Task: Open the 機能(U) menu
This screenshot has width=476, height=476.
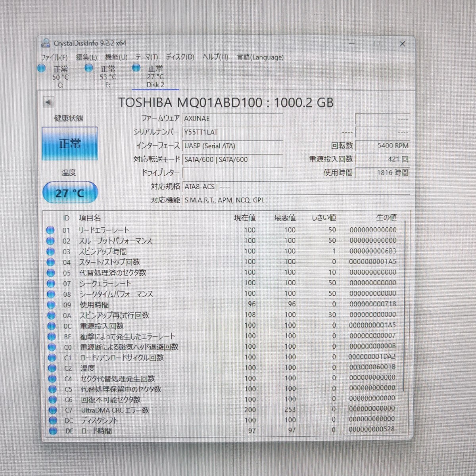Action: [116, 58]
